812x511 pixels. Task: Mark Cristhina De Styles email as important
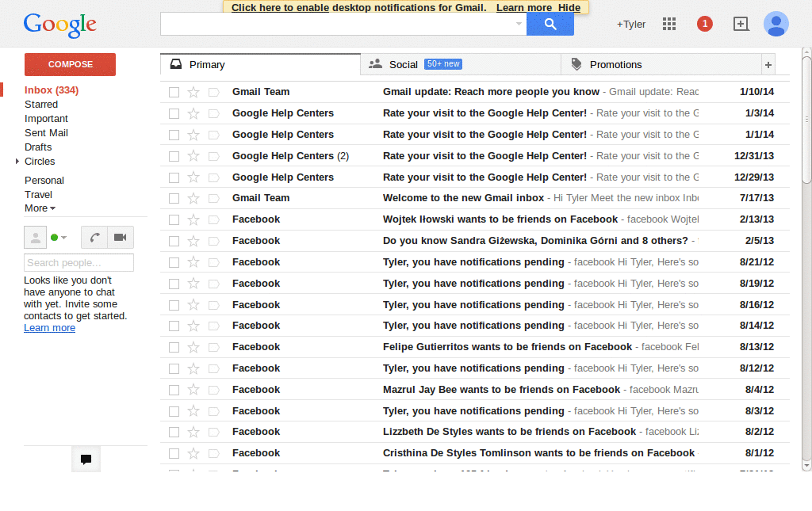click(x=213, y=453)
